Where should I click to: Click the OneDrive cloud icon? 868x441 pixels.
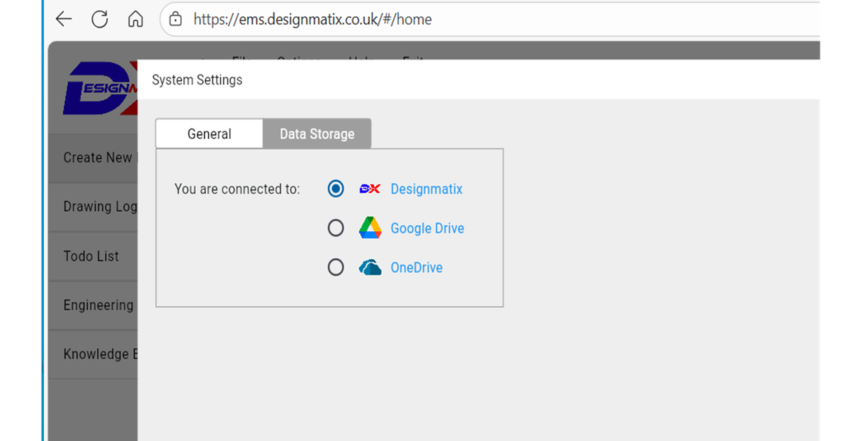coord(370,267)
